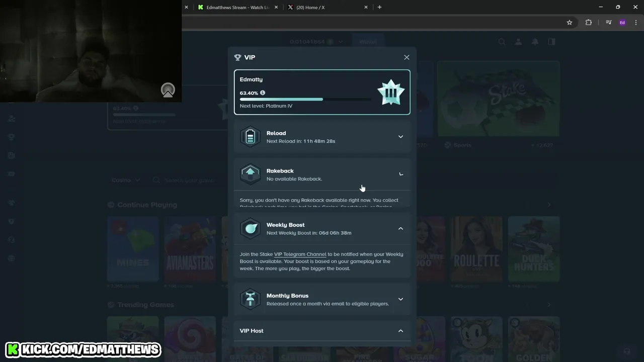Open Responsible Gambling shield icon in sidebar
The image size is (644, 362).
tap(12, 221)
